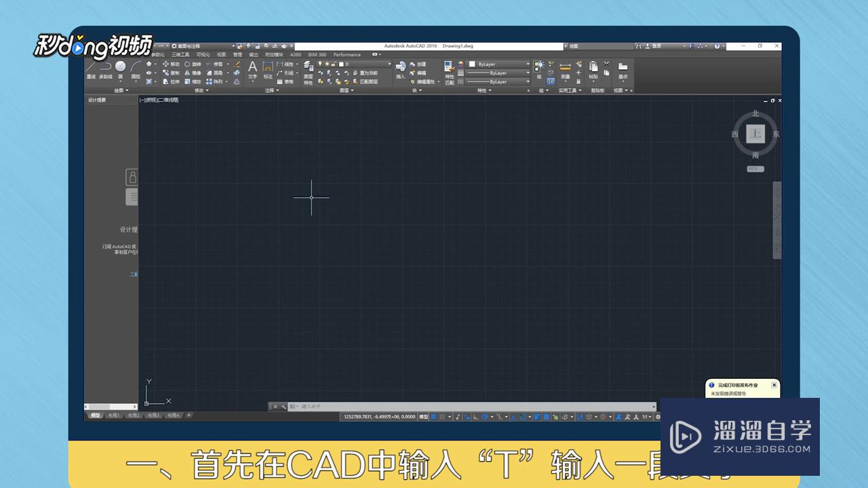Click the 创建 (Create block) button
Image resolution: width=868 pixels, height=488 pixels.
tap(418, 64)
